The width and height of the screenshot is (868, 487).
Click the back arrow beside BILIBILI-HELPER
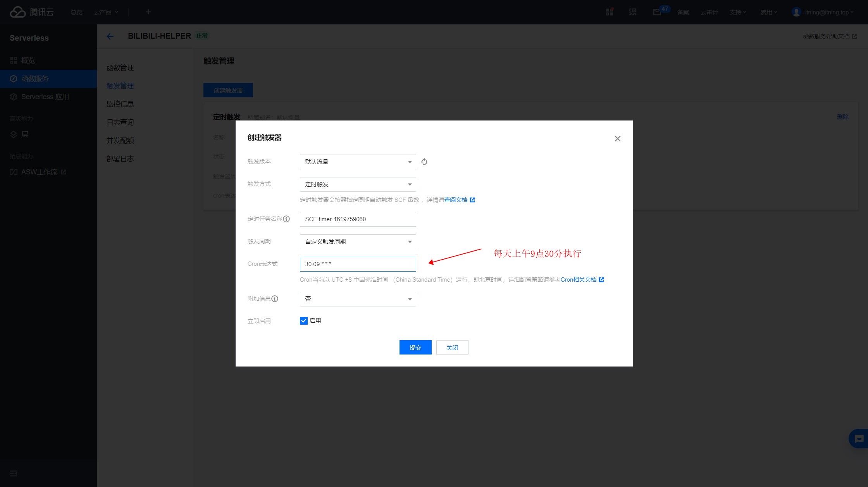click(x=110, y=36)
